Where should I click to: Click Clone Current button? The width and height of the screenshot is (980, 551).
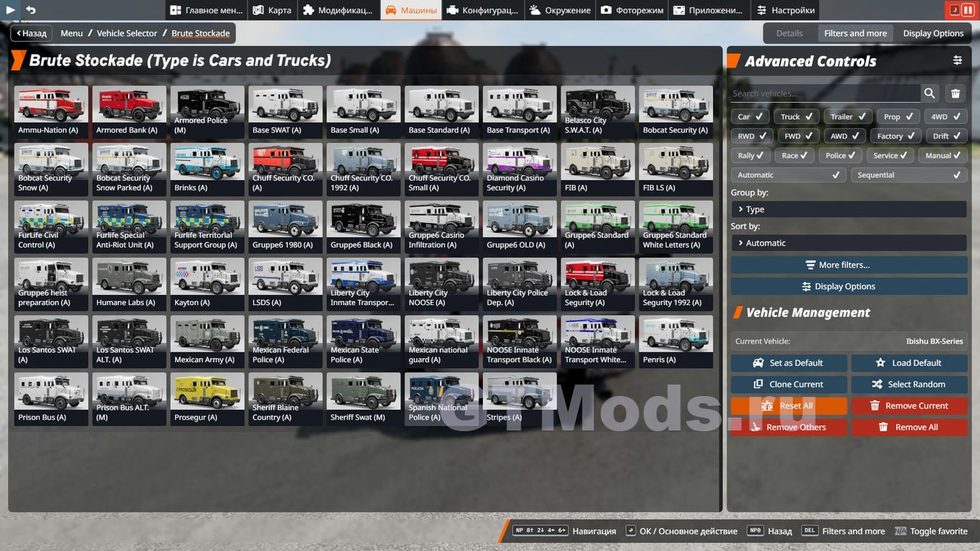[x=788, y=385]
